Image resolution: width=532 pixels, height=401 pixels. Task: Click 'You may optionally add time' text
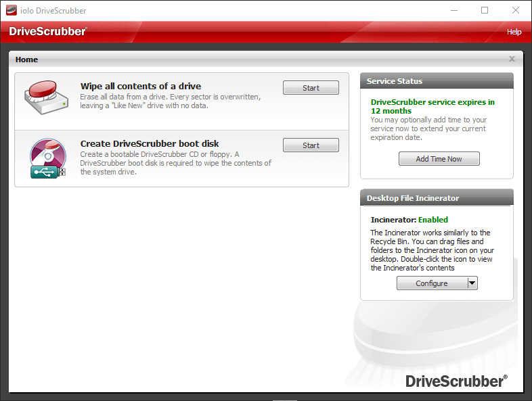428,128
